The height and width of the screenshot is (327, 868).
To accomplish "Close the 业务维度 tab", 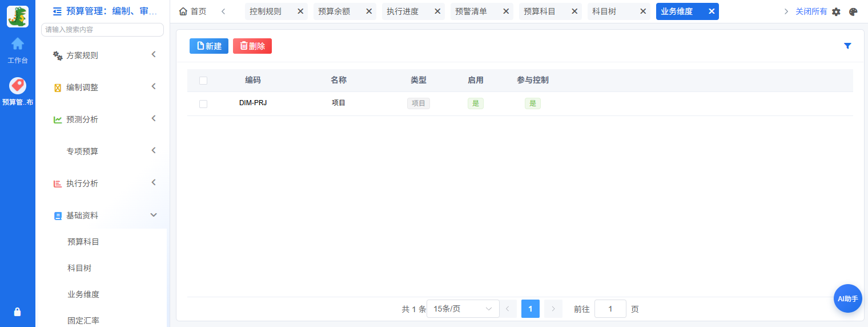I will [712, 11].
